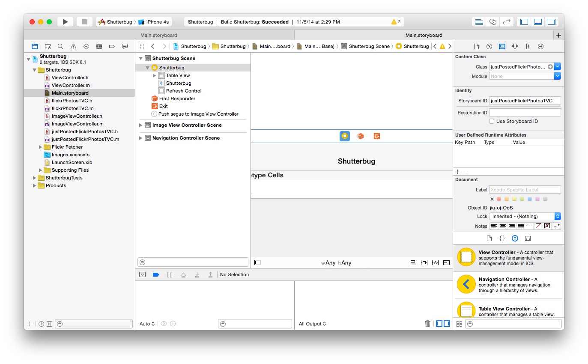Viewport: 588px width, 364px height.
Task: Show the Attributes inspector tab
Action: tap(515, 46)
